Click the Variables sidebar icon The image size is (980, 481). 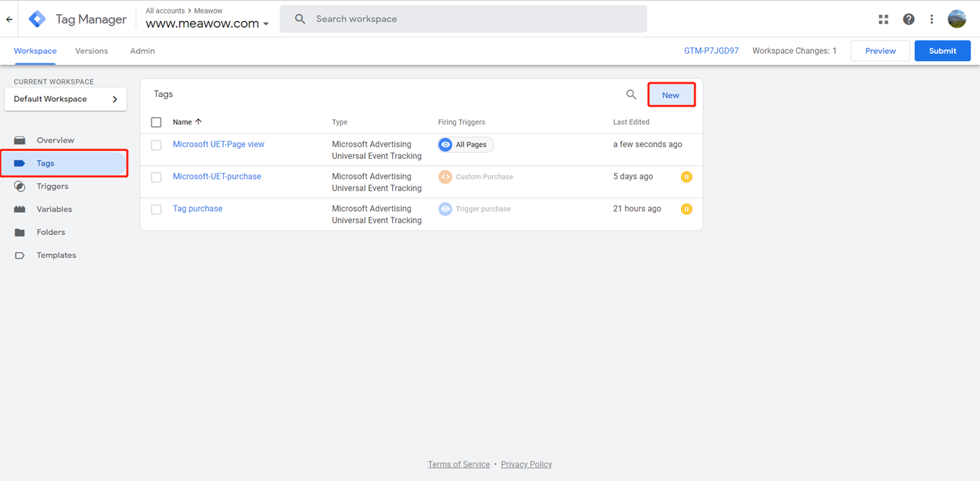tap(20, 210)
